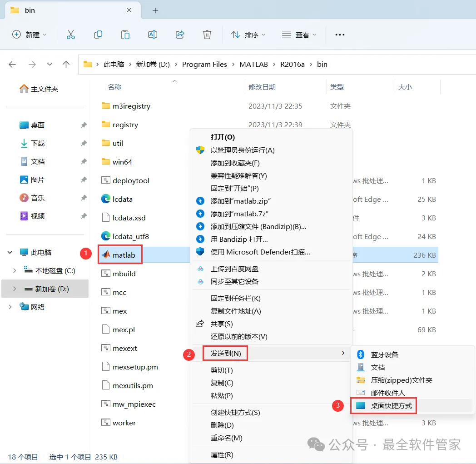Click the 此电脑 breadcrumb segment

click(x=114, y=65)
